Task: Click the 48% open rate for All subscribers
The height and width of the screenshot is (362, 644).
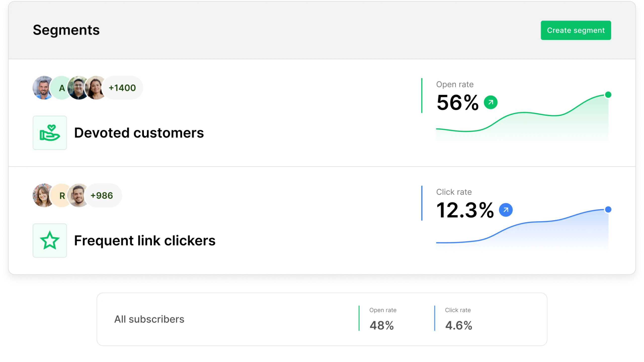Action: click(x=382, y=325)
